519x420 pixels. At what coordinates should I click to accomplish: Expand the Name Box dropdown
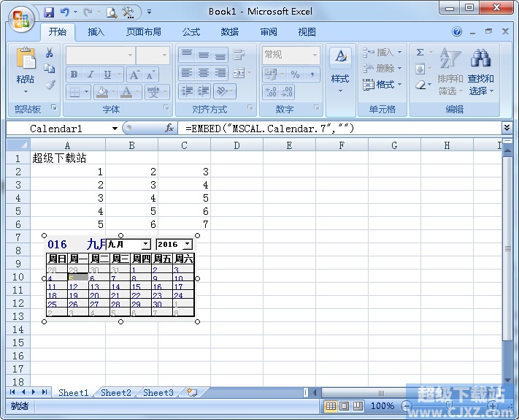coord(115,129)
